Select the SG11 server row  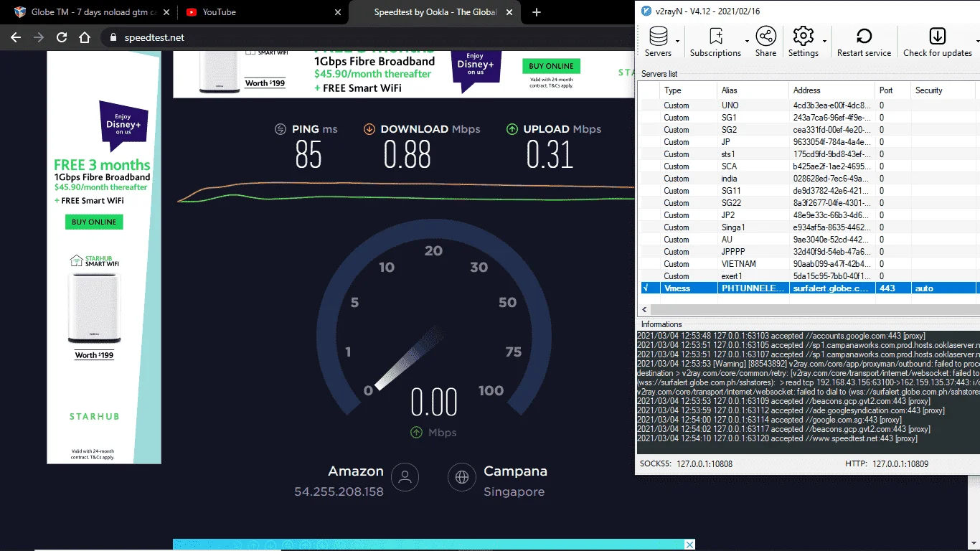click(807, 191)
